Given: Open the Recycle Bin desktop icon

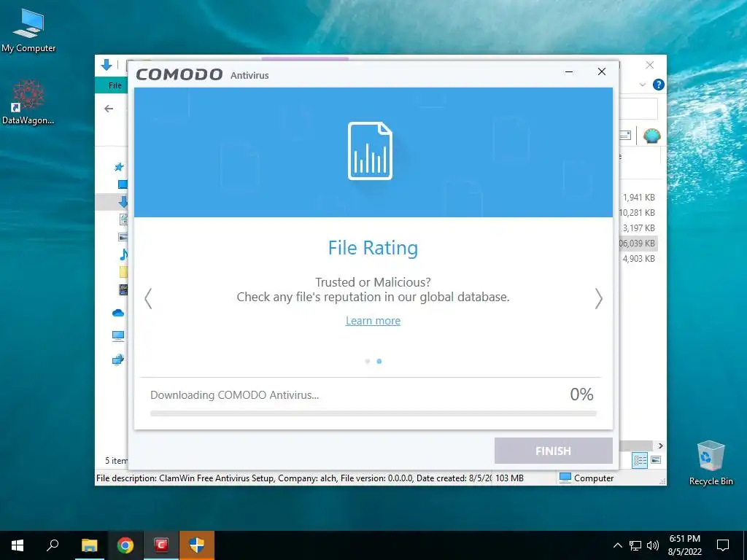Looking at the screenshot, I should [711, 463].
